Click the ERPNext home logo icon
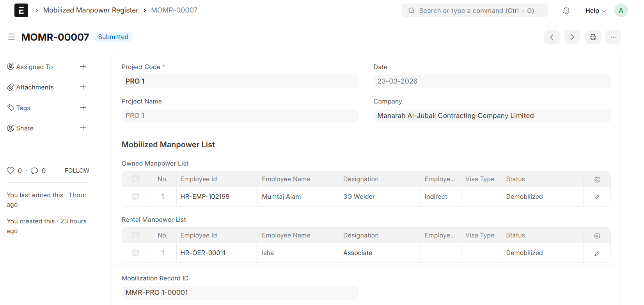The width and height of the screenshot is (644, 305). [21, 11]
